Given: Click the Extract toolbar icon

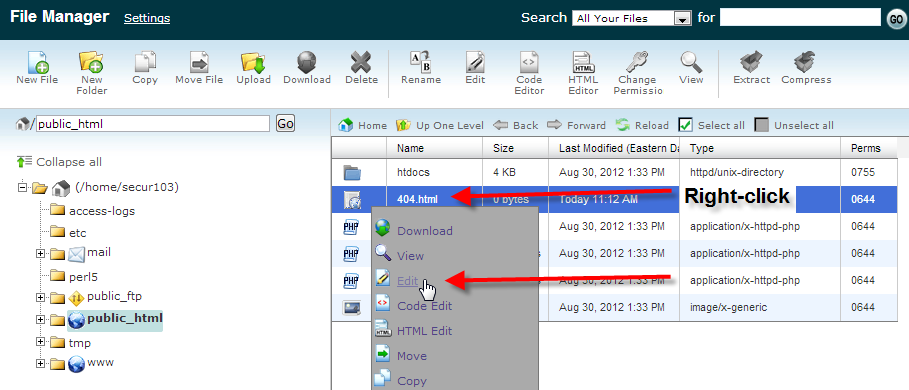Looking at the screenshot, I should coord(751,61).
